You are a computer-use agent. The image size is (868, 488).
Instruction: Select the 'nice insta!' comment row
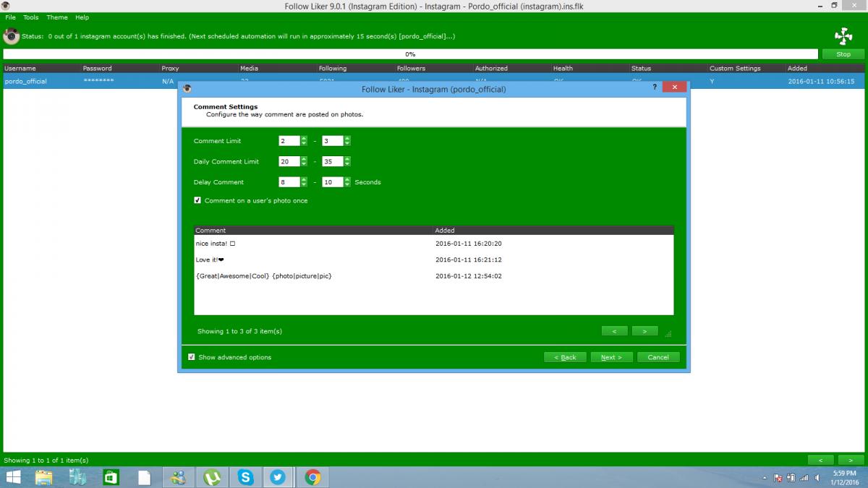(x=434, y=244)
